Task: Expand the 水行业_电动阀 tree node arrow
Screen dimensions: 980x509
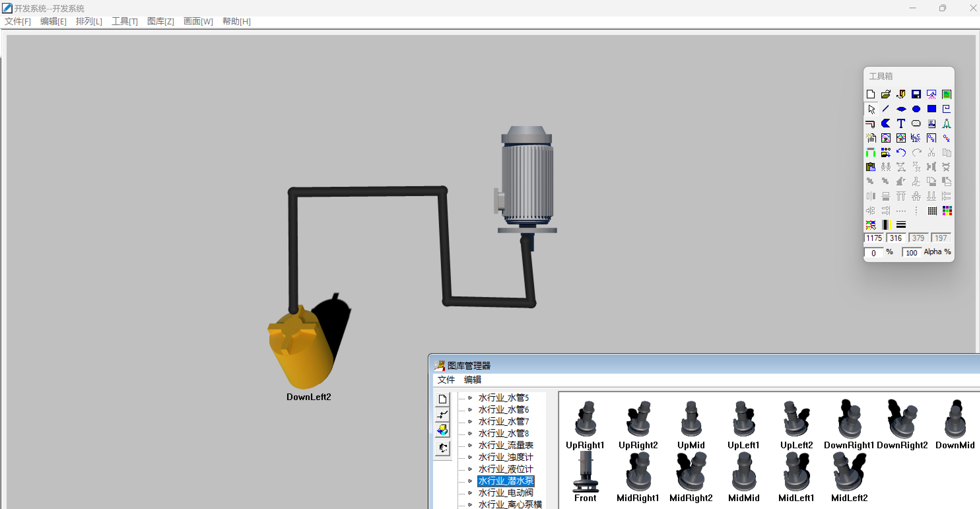Action: coord(470,492)
